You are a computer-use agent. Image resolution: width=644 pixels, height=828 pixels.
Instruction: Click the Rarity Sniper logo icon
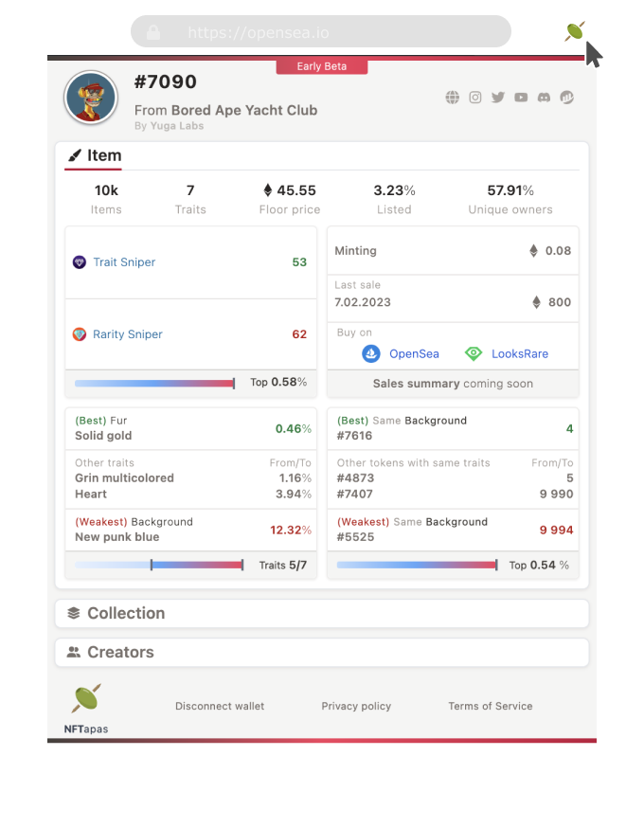pyautogui.click(x=80, y=334)
